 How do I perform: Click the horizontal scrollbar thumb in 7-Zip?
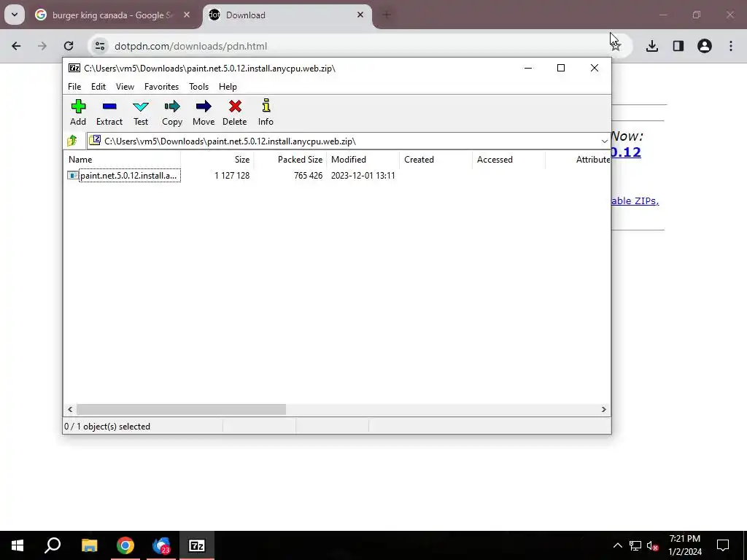[181, 410]
